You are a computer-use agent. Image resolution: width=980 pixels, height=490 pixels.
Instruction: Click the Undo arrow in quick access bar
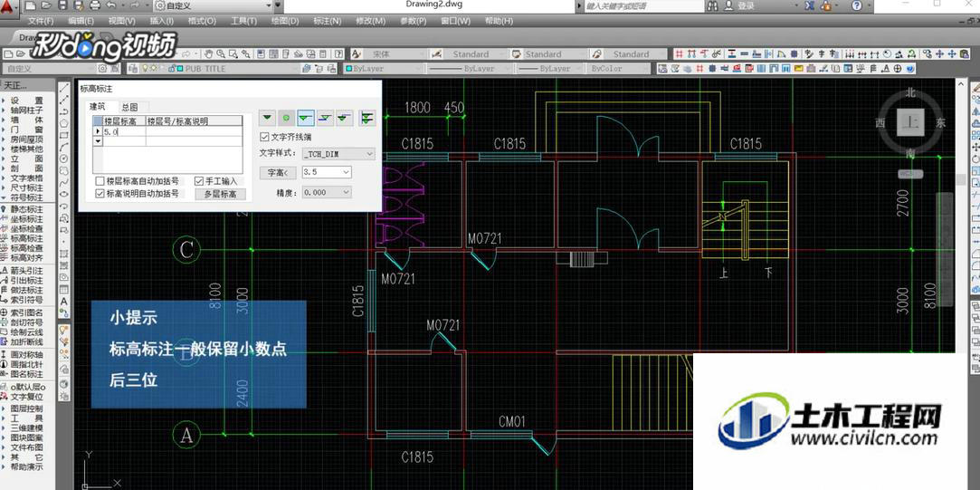111,5
